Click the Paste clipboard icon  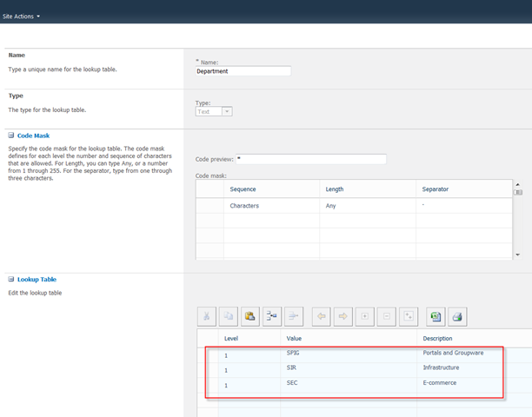point(250,316)
